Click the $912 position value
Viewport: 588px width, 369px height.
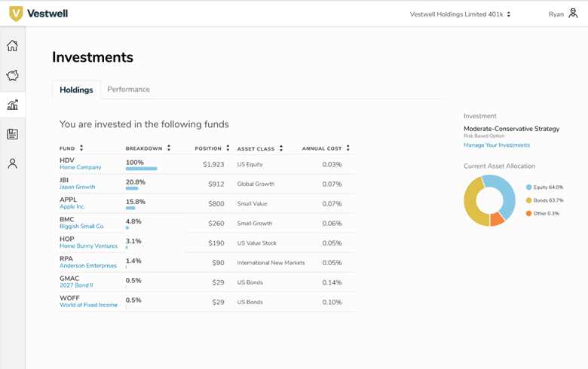coord(216,184)
